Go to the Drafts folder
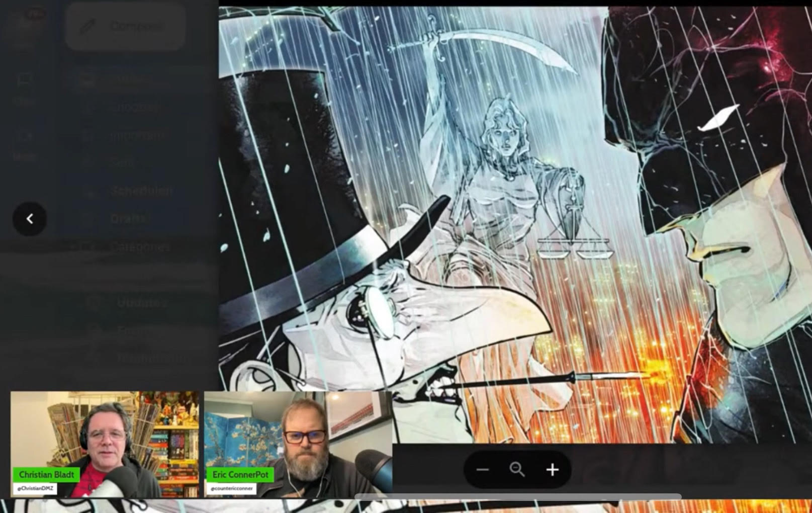This screenshot has width=812, height=513. [x=129, y=219]
